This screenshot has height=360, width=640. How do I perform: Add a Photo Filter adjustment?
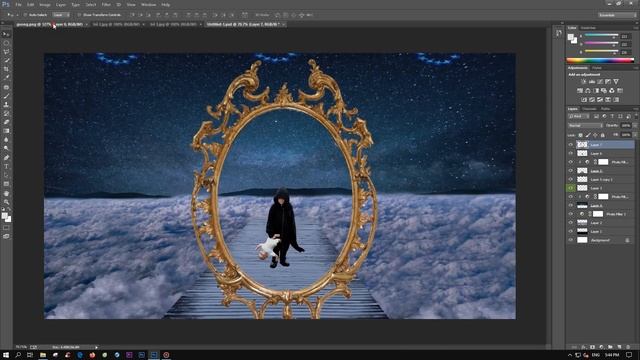coord(604,91)
